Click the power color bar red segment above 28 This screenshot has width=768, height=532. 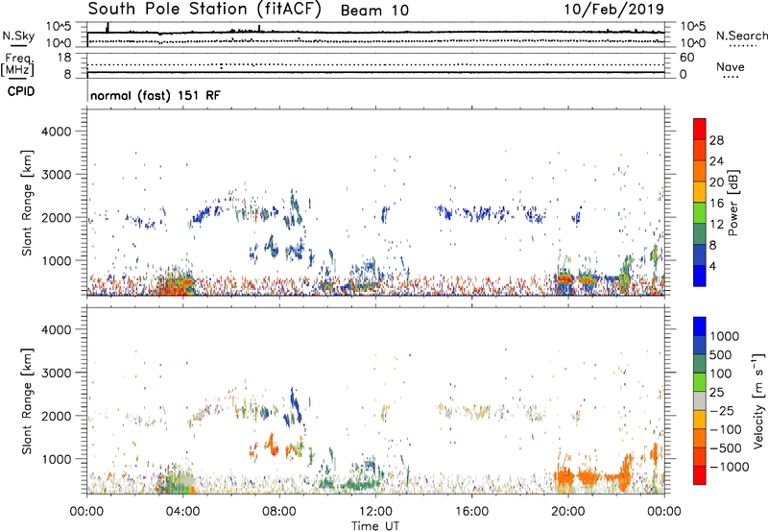pos(700,130)
